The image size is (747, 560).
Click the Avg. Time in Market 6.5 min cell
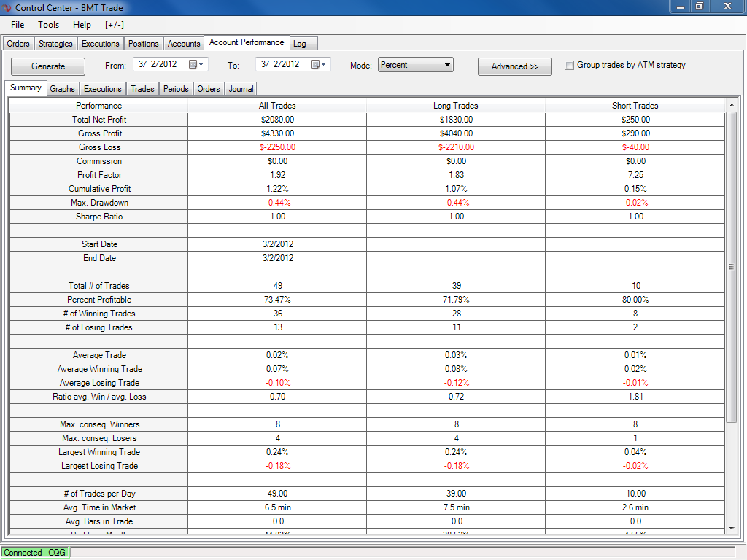tap(277, 507)
